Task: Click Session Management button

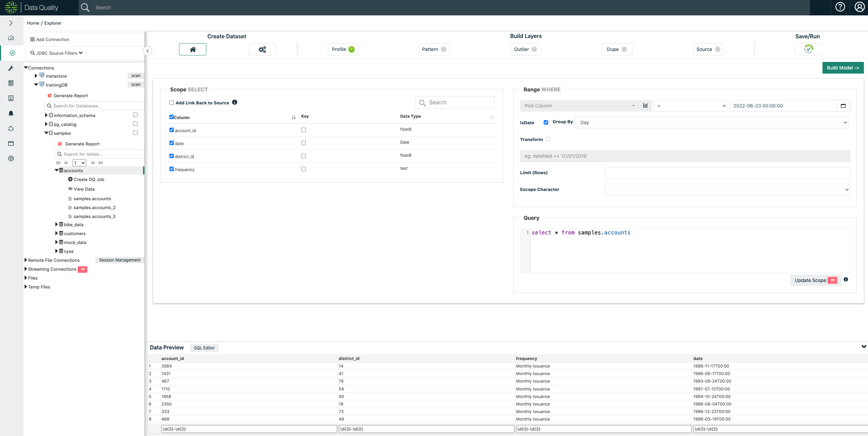Action: (120, 260)
